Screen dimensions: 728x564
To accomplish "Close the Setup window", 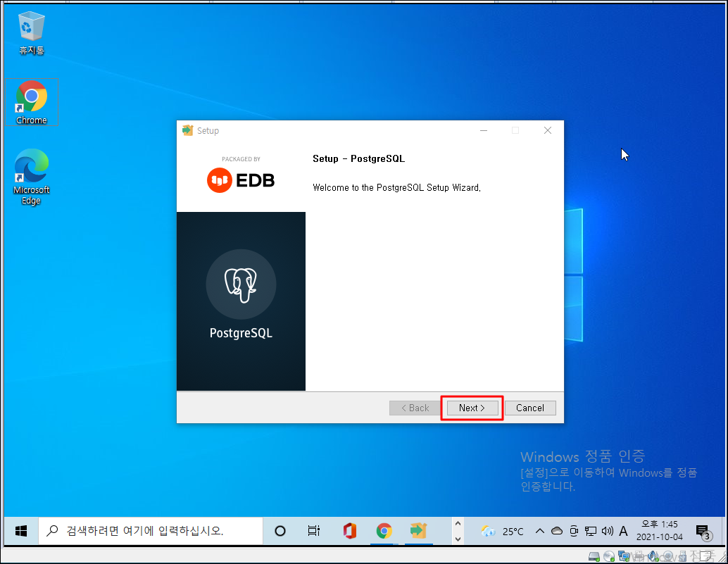I will pos(547,130).
